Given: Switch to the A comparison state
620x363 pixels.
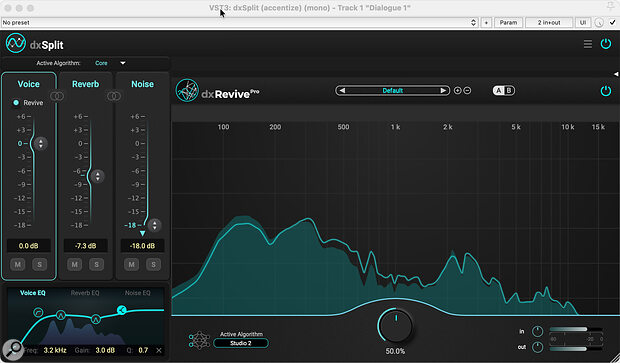Looking at the screenshot, I should [x=499, y=91].
